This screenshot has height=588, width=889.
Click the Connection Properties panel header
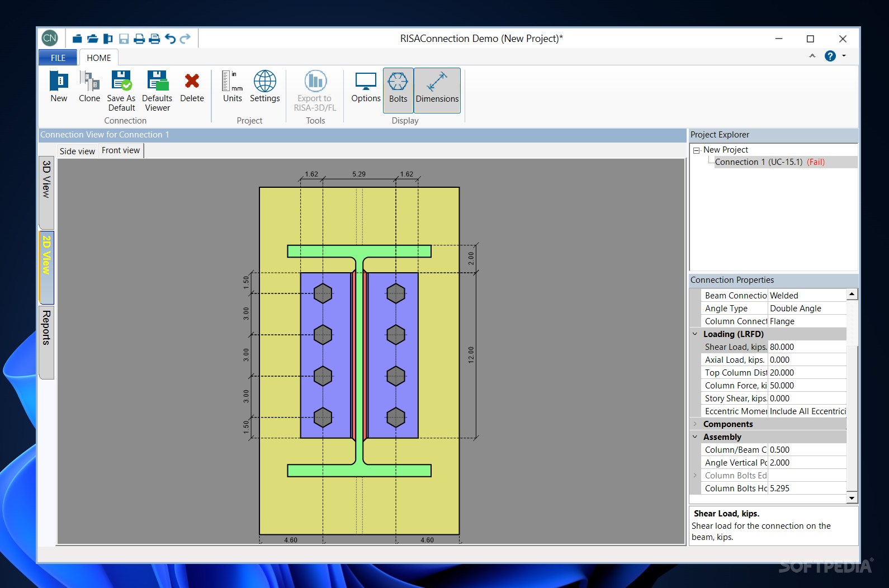coord(773,280)
